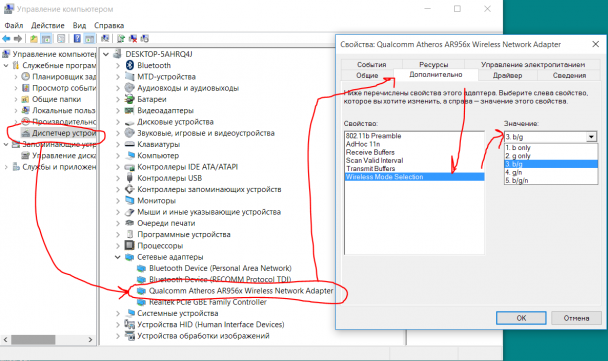
Task: Switch to the Драйвер tab
Action: [x=507, y=75]
